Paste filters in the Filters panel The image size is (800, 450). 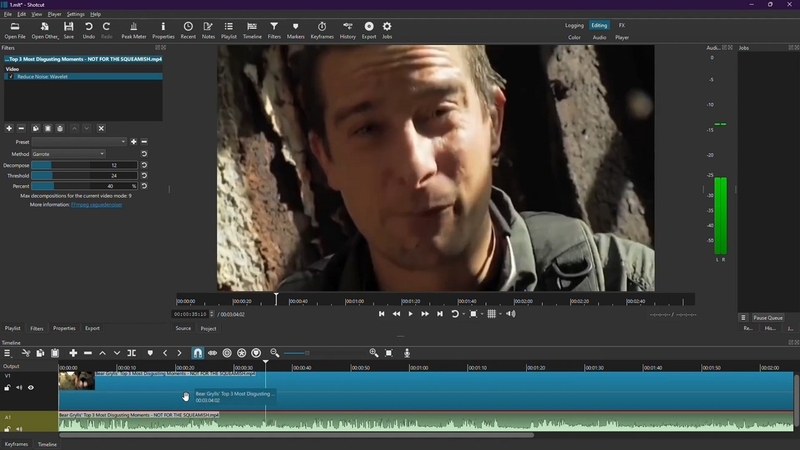47,128
